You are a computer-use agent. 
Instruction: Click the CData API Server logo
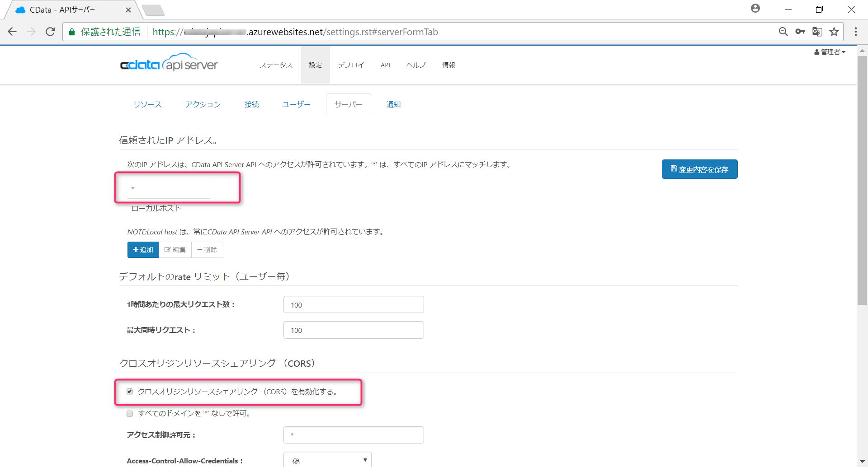pyautogui.click(x=169, y=63)
